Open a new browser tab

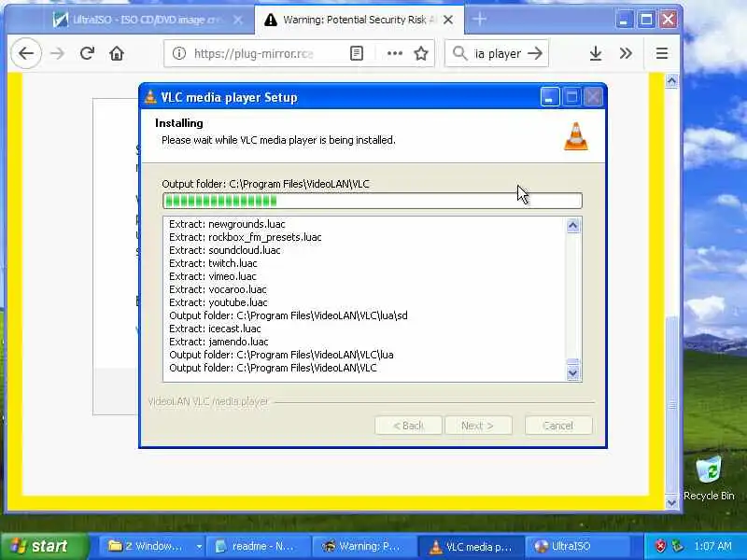click(479, 20)
